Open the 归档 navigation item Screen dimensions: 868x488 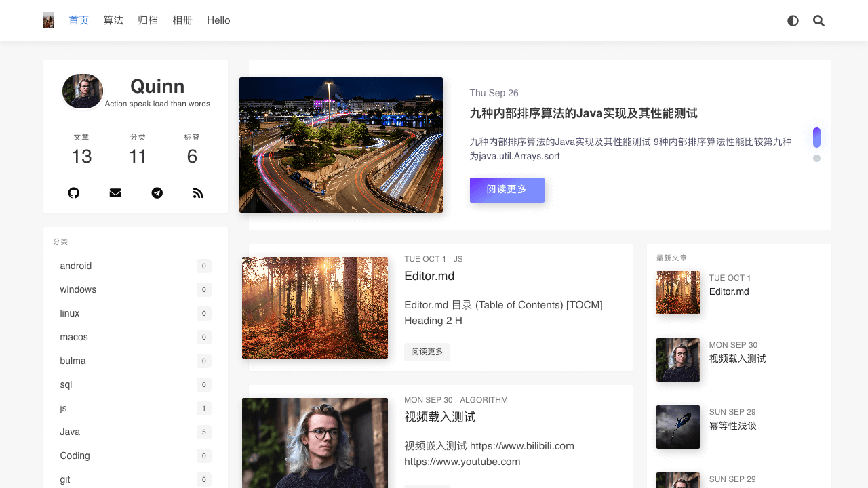(148, 20)
